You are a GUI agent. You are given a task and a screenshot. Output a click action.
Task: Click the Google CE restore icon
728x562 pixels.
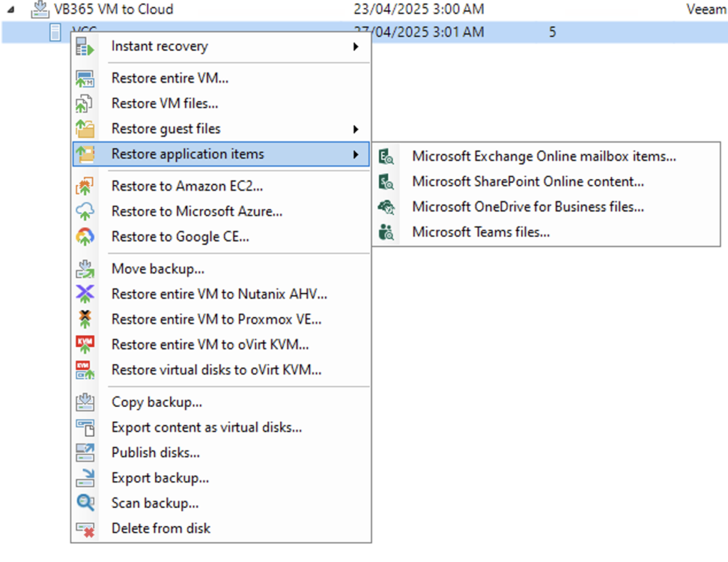pyautogui.click(x=85, y=237)
